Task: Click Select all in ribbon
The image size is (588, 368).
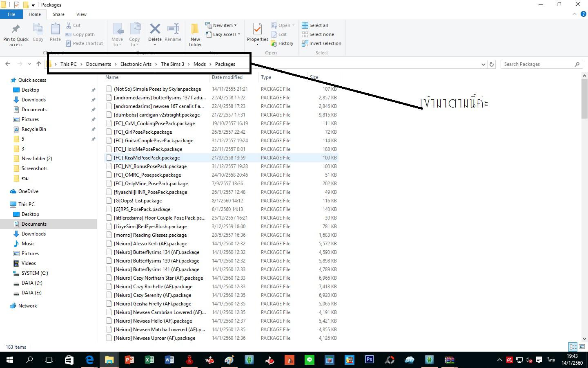Action: pos(315,25)
